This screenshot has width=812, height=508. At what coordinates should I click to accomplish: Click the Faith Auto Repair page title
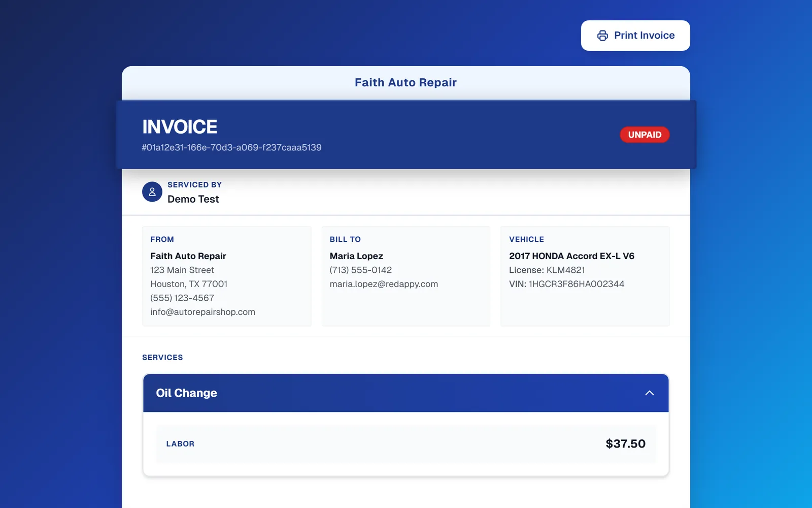point(405,82)
